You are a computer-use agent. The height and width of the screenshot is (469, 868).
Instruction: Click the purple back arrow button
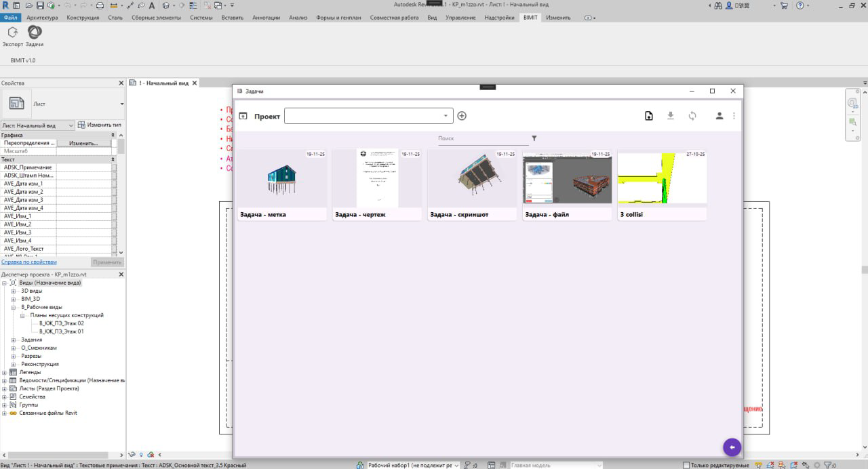(x=732, y=447)
